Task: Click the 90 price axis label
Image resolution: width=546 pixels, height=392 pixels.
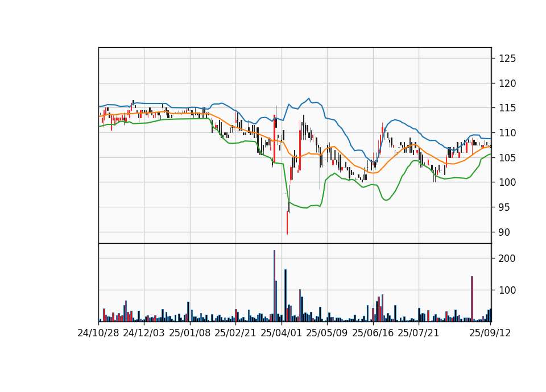Action: 504,232
